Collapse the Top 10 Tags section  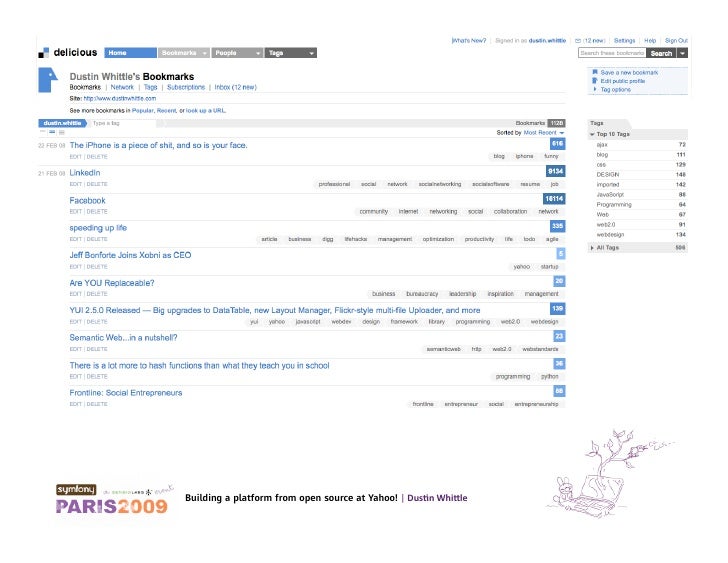click(x=592, y=134)
